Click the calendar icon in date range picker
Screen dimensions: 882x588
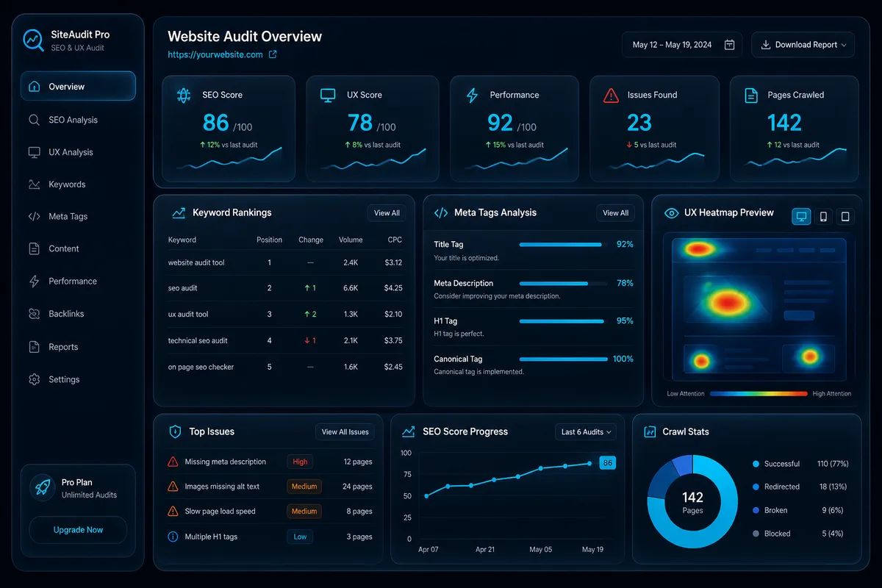pyautogui.click(x=730, y=45)
